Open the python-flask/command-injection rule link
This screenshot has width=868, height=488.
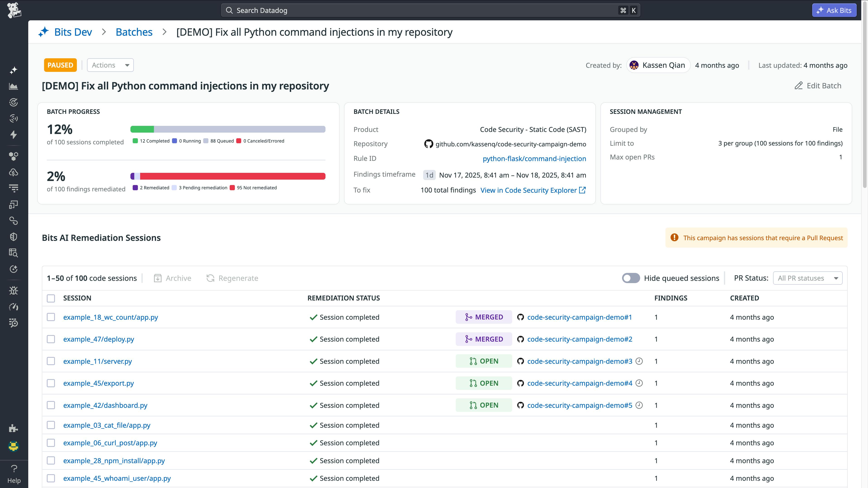[534, 158]
